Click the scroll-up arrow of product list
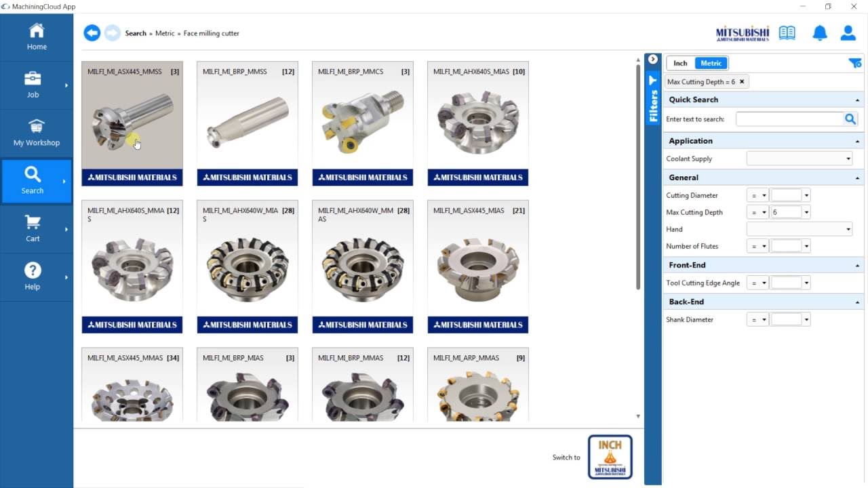Screen dimensions: 868x488 [638, 59]
